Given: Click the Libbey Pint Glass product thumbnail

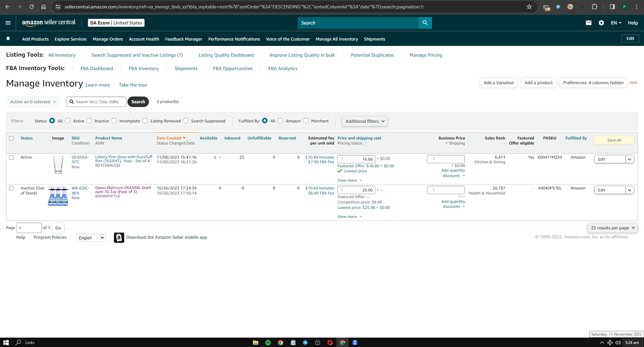Looking at the screenshot, I should [x=58, y=165].
